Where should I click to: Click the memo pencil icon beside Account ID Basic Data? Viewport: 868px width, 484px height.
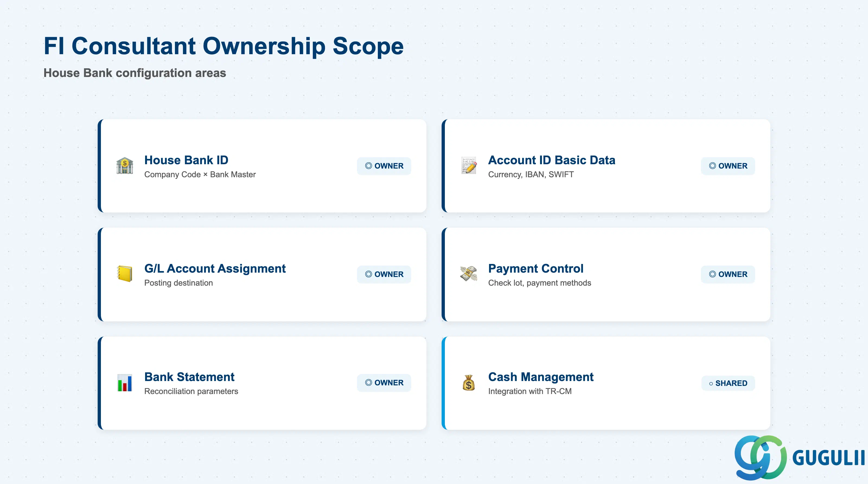[469, 166]
